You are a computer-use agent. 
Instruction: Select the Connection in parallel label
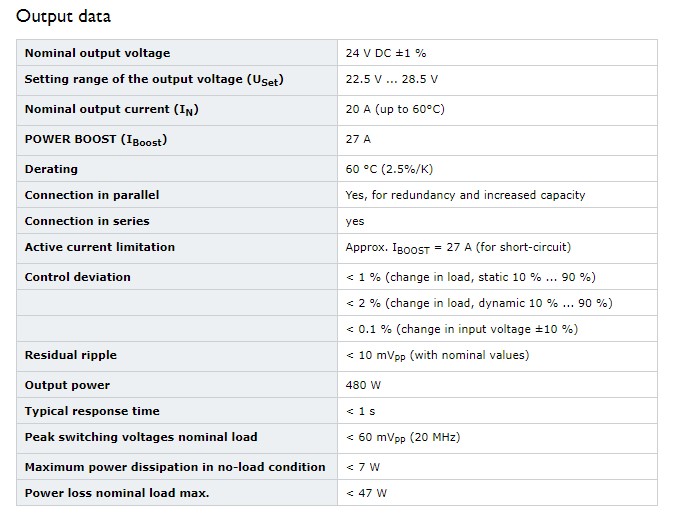tap(92, 195)
